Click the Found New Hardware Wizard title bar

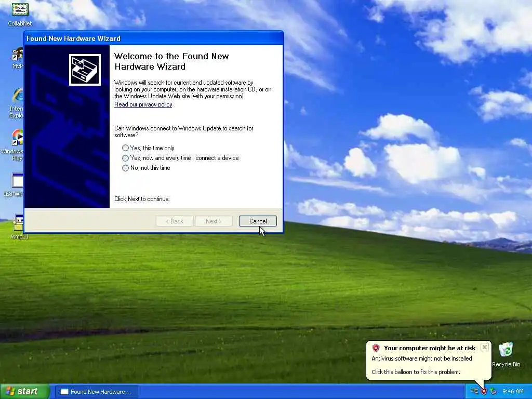153,38
